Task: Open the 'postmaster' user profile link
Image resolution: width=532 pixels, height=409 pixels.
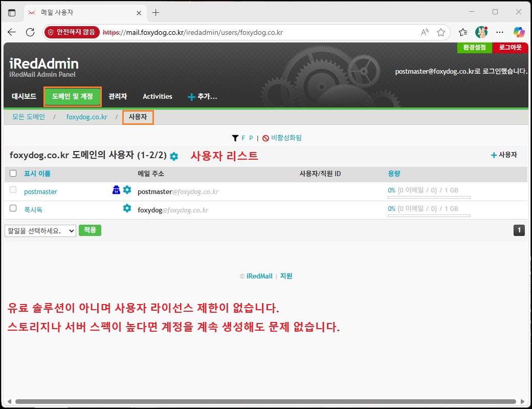Action: 41,192
